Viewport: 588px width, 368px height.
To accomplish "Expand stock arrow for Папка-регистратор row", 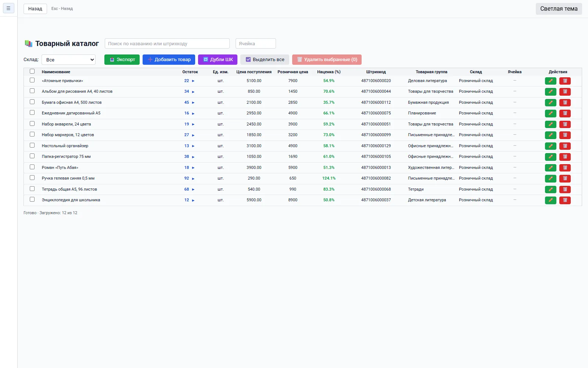I will click(193, 157).
